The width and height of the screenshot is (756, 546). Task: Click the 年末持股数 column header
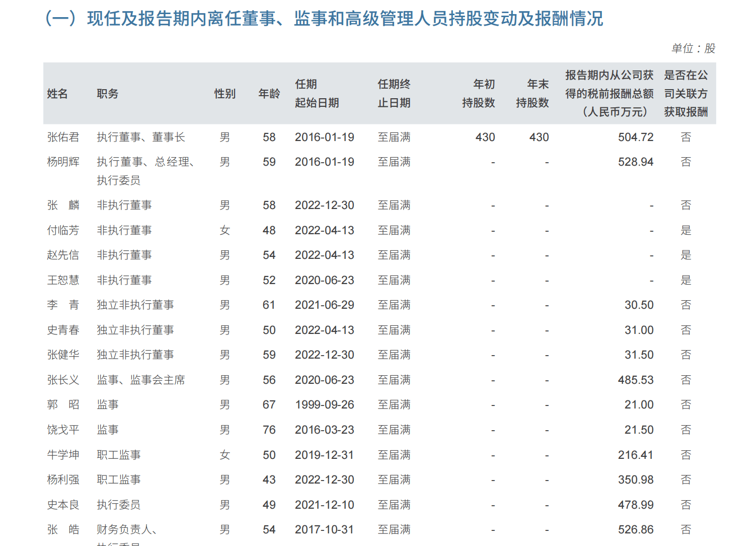533,94
